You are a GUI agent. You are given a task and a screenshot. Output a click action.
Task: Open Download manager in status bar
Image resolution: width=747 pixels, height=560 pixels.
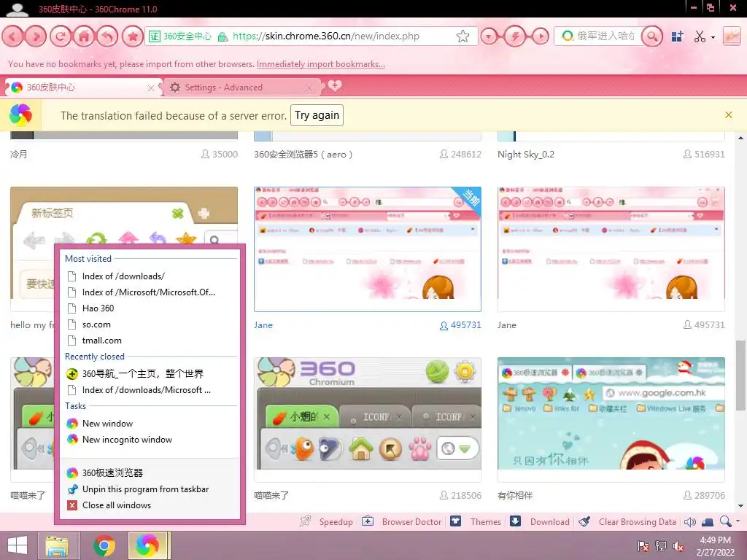click(x=540, y=522)
